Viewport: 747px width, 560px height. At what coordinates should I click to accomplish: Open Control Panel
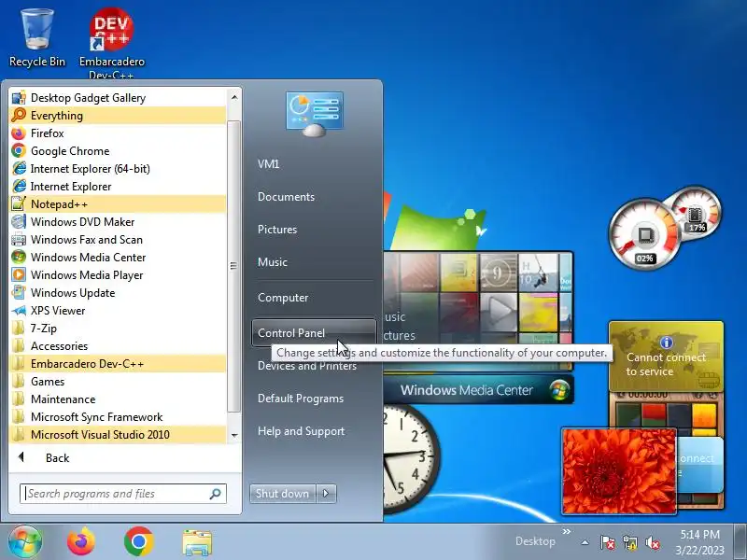tap(315, 333)
